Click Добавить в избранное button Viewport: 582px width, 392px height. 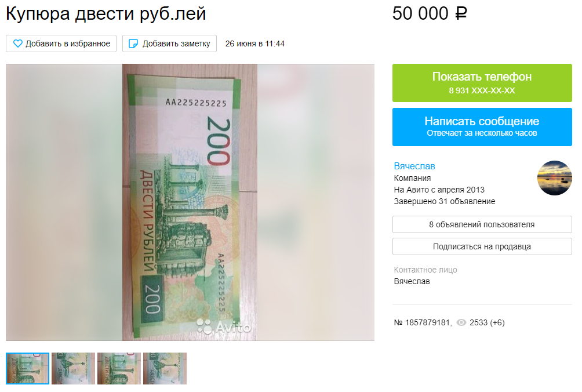pos(61,43)
